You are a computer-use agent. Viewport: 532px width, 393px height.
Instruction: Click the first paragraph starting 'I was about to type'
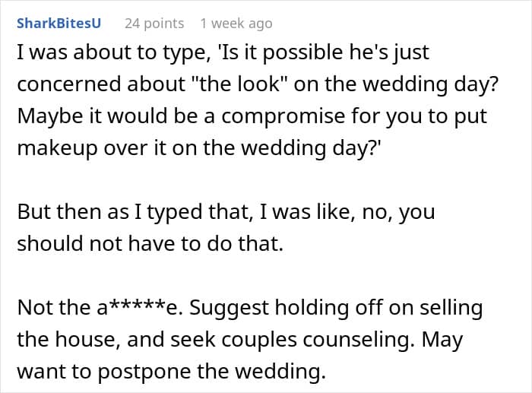tap(220, 52)
